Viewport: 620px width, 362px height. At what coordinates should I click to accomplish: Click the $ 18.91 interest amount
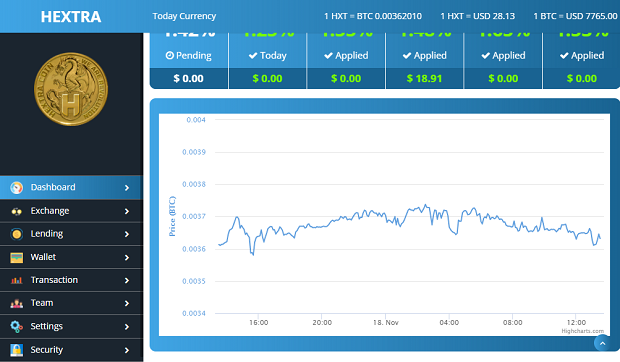tap(424, 79)
